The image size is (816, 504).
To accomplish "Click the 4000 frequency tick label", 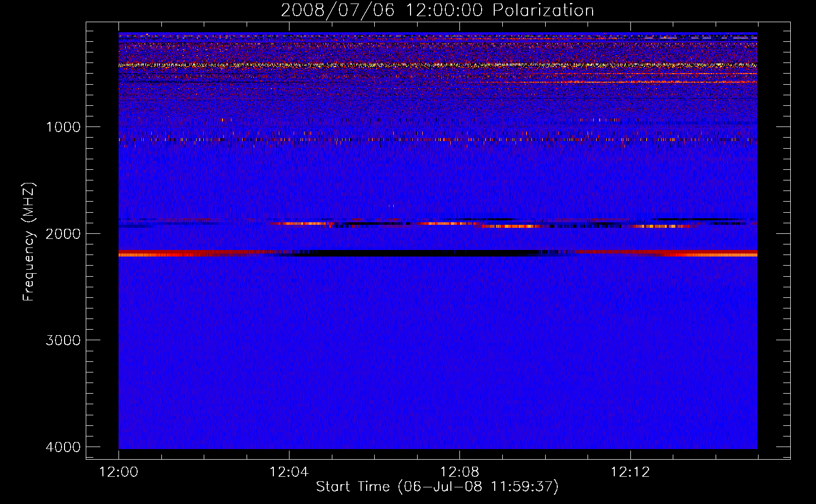I will 63,447.
